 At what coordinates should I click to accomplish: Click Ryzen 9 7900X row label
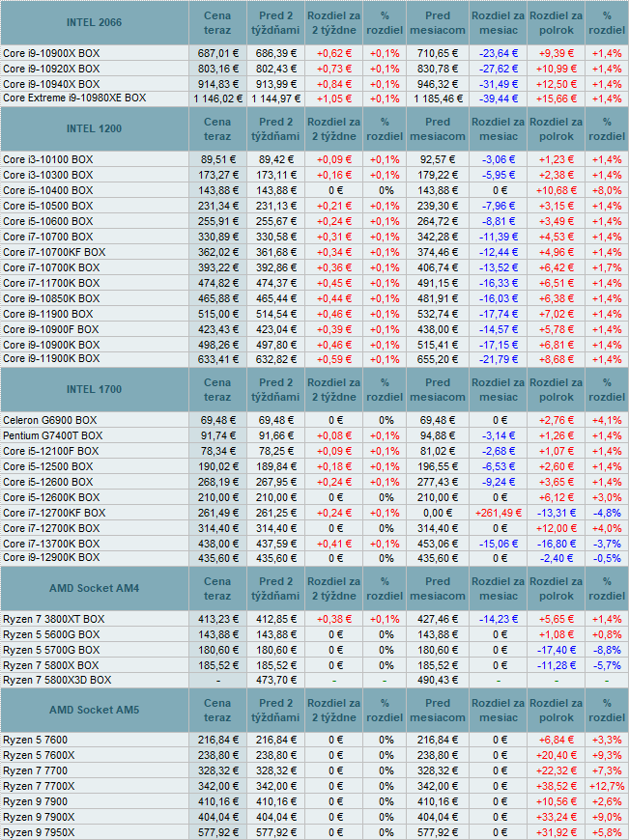click(x=39, y=818)
